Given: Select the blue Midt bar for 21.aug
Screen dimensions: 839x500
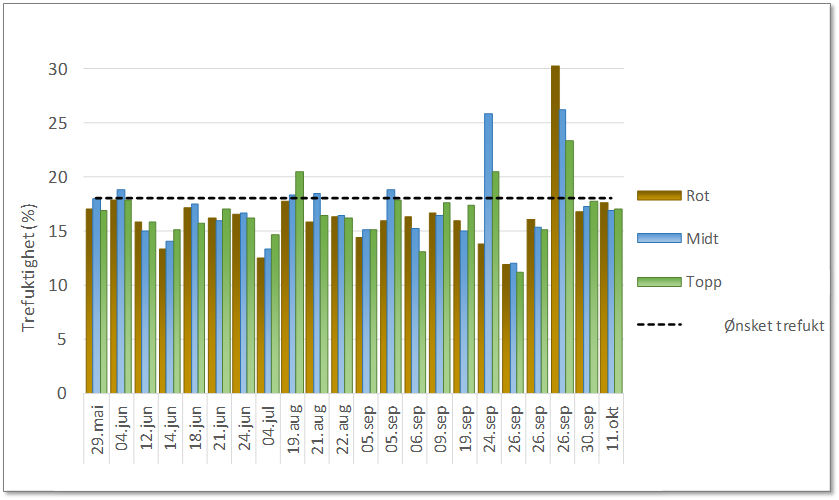Looking at the screenshot, I should pyautogui.click(x=317, y=293).
